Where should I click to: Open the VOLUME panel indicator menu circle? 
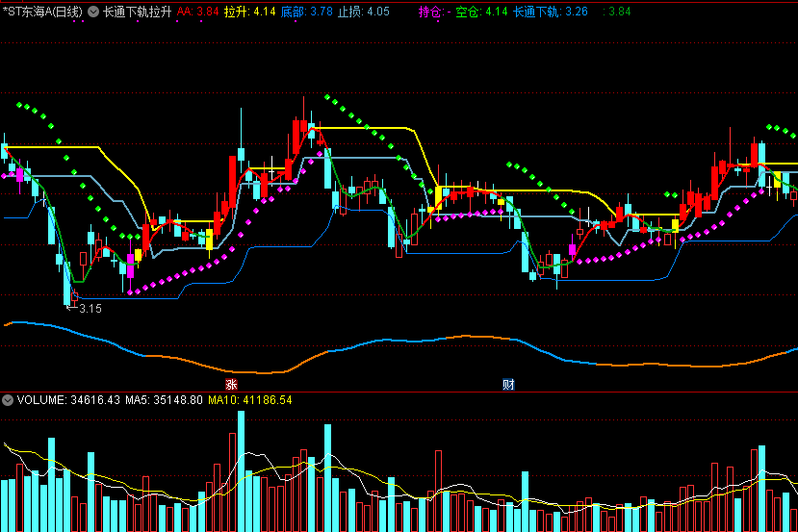[x=8, y=400]
